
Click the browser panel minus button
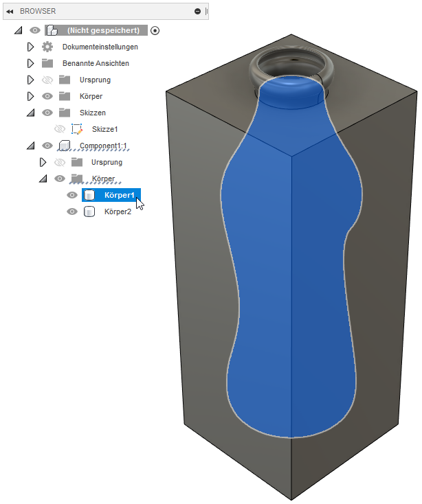pyautogui.click(x=197, y=12)
